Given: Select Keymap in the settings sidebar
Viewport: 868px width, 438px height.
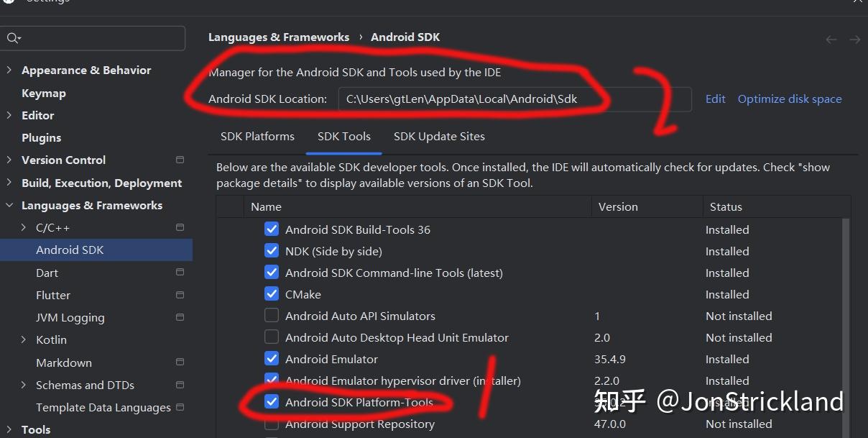Looking at the screenshot, I should click(x=44, y=92).
